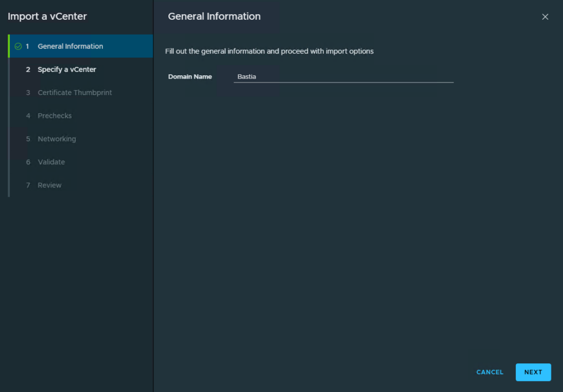Click the Import a vCenter title
The width and height of the screenshot is (563, 392).
[47, 16]
